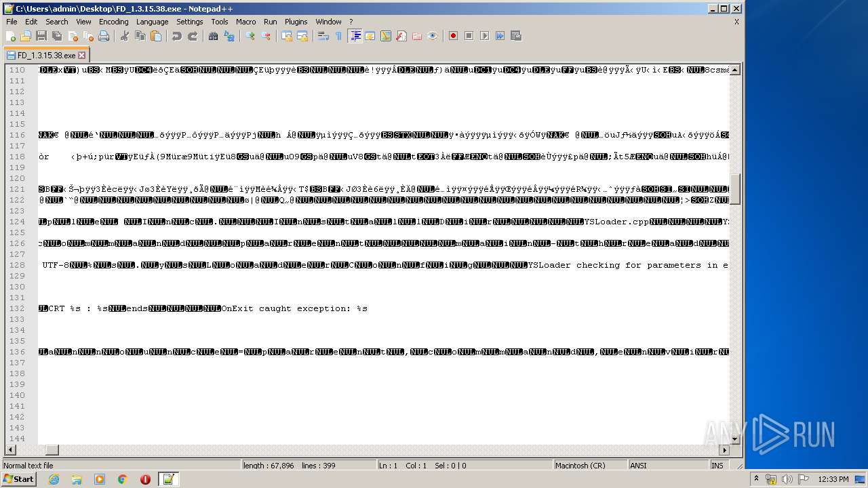Click the vertical scrollbar up arrow
Screen dimensions: 868x488
pyautogui.click(x=734, y=70)
